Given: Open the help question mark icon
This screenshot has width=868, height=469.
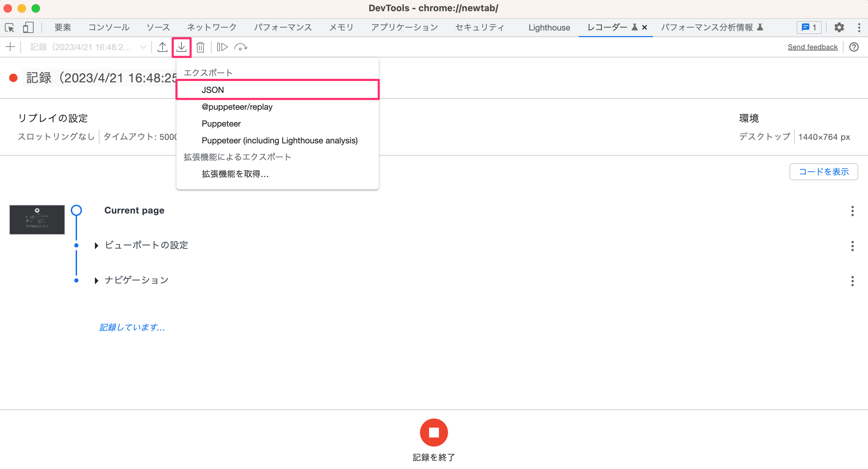Looking at the screenshot, I should pyautogui.click(x=854, y=47).
